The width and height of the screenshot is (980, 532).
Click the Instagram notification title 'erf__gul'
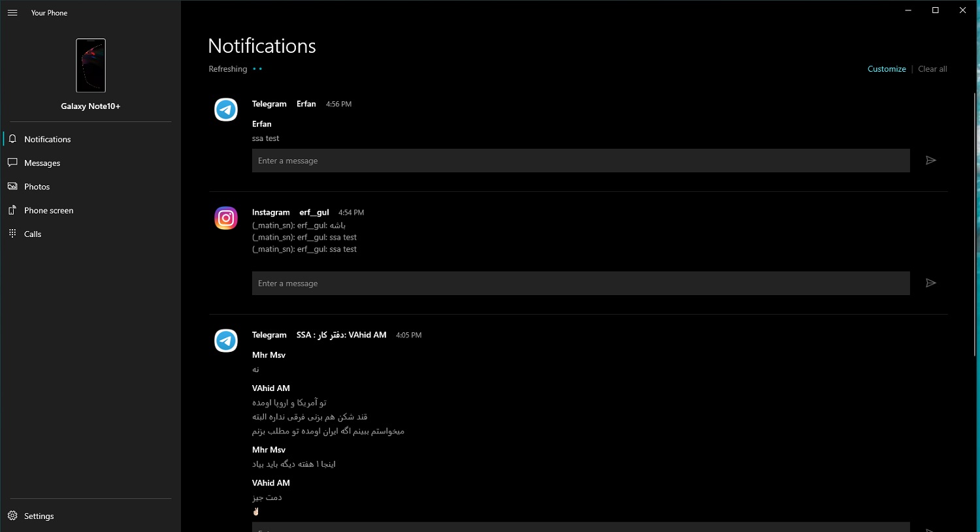[314, 212]
